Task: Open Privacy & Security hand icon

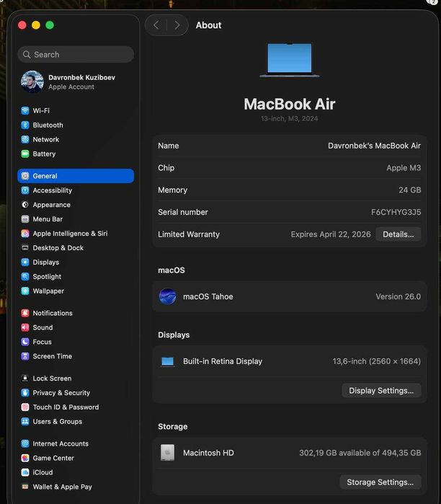Action: coord(25,393)
